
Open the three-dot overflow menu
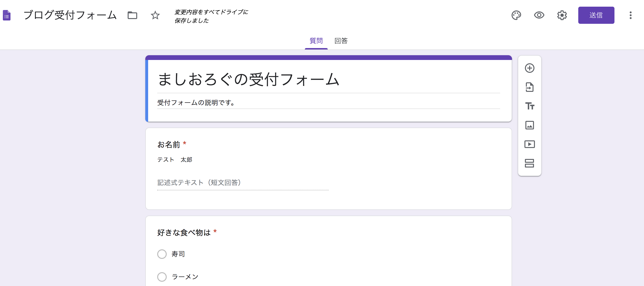pos(631,15)
